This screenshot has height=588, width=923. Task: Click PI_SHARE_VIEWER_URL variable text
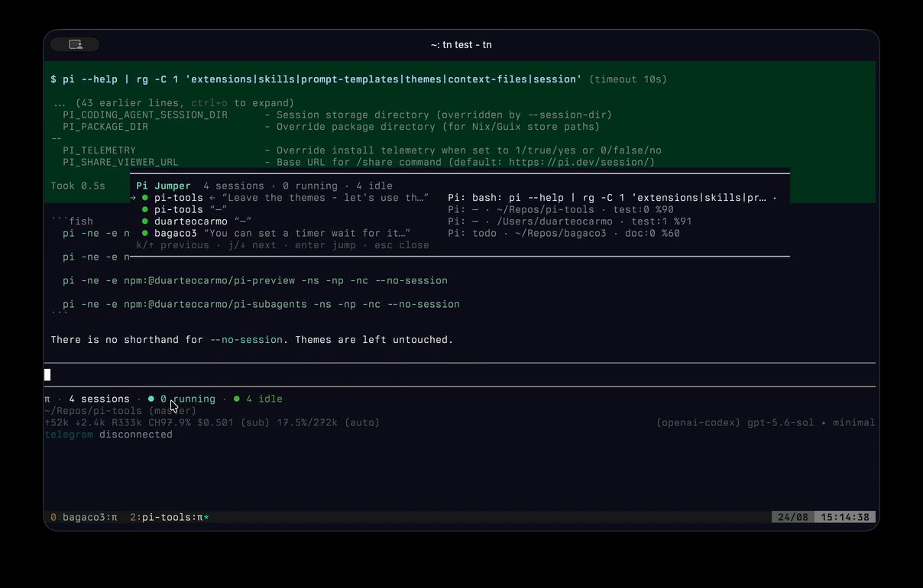pyautogui.click(x=121, y=162)
